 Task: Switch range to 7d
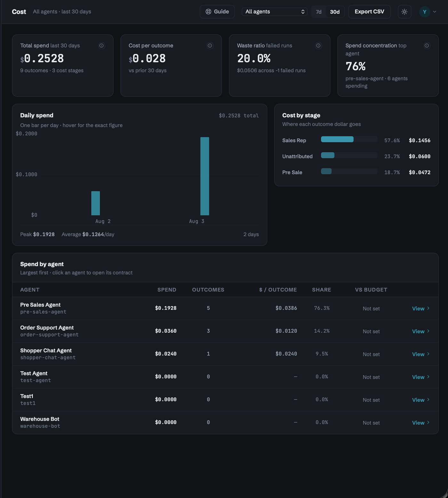(319, 12)
